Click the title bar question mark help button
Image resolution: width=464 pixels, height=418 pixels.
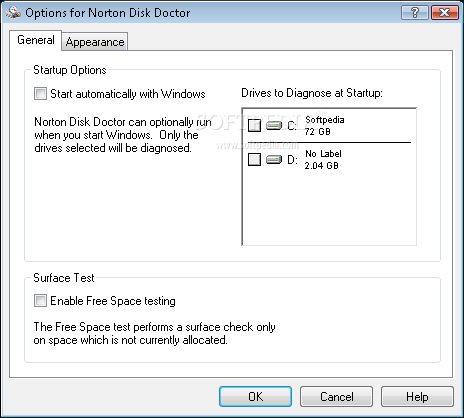[x=415, y=13]
